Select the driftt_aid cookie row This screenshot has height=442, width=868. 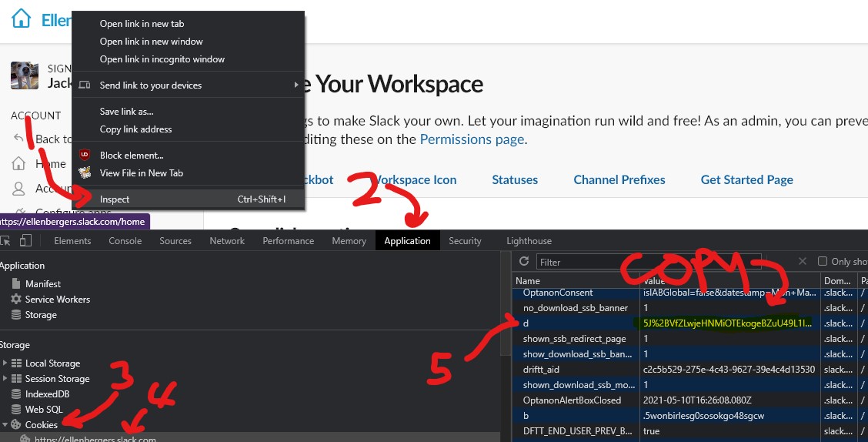pos(689,370)
